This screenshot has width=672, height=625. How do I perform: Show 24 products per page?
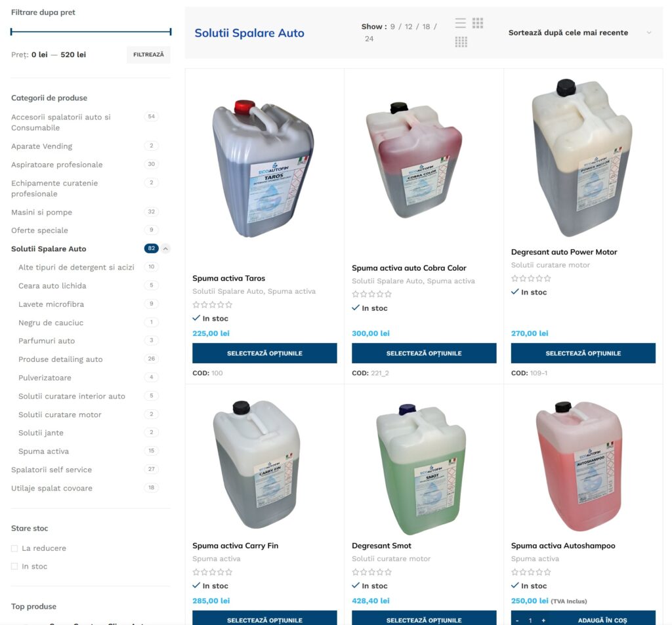[x=369, y=39]
